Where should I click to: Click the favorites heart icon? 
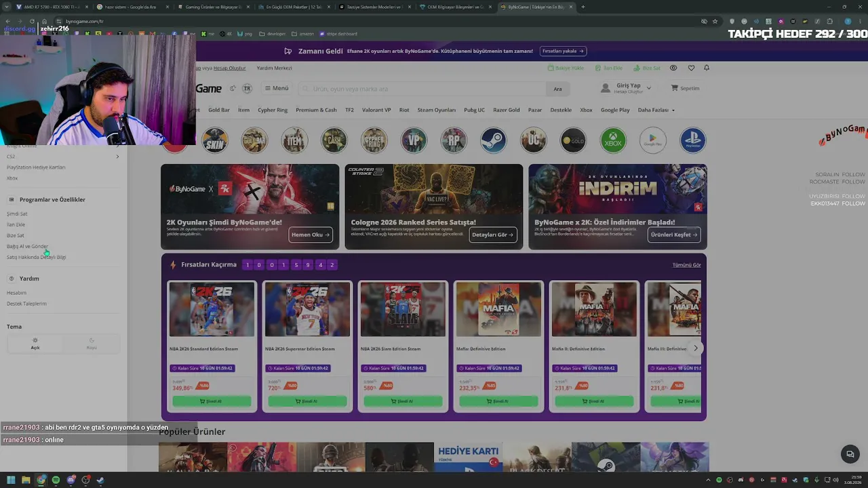tap(691, 68)
